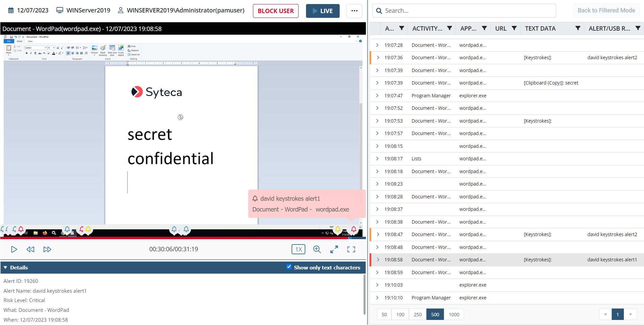644x325 pixels.
Task: Select 250 records per page
Action: [x=418, y=315]
